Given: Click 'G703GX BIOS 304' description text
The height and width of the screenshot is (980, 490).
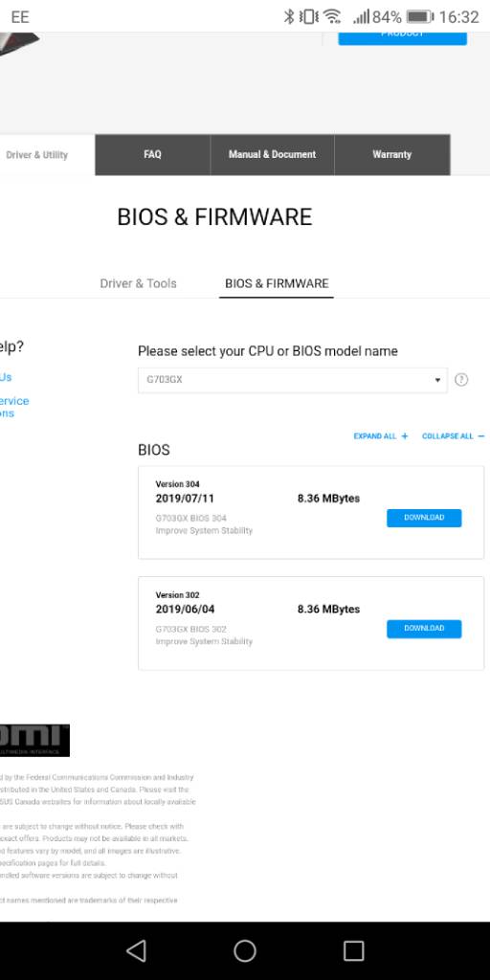Looking at the screenshot, I should (190, 518).
